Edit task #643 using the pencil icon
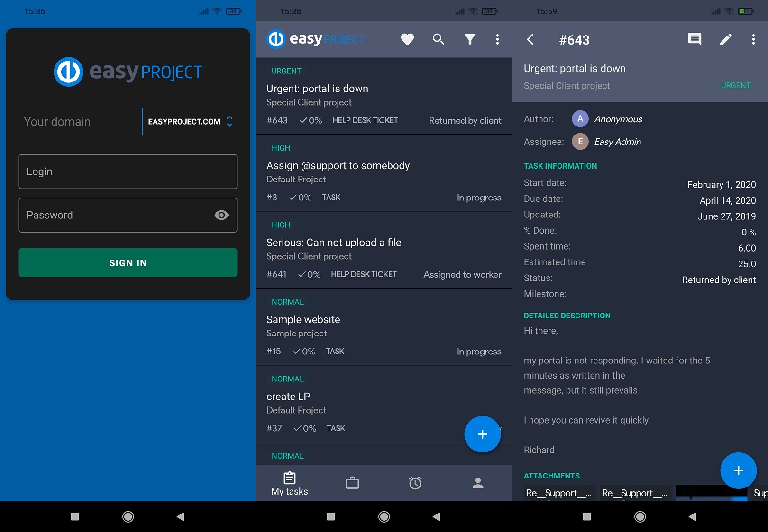Screen dimensions: 768x532 [x=725, y=39]
